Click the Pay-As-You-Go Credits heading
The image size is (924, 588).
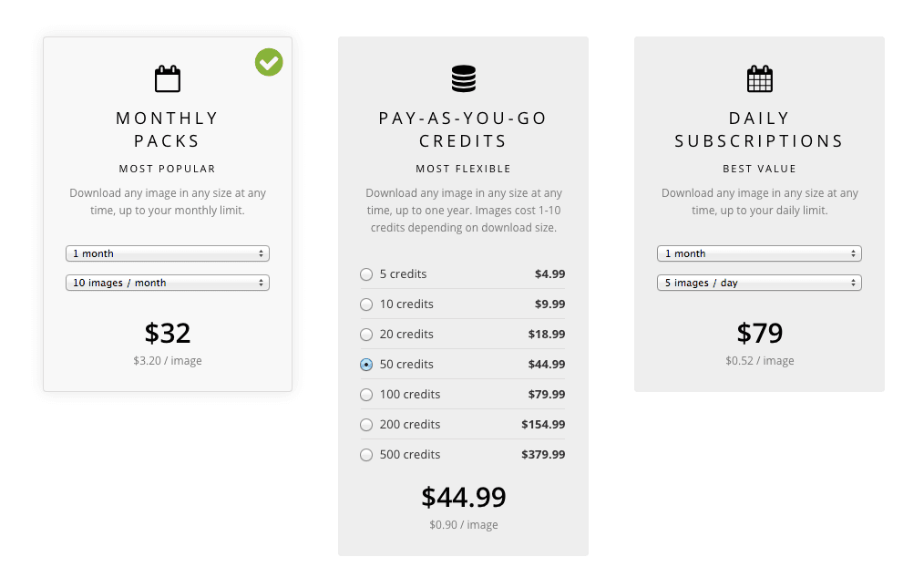tap(463, 129)
